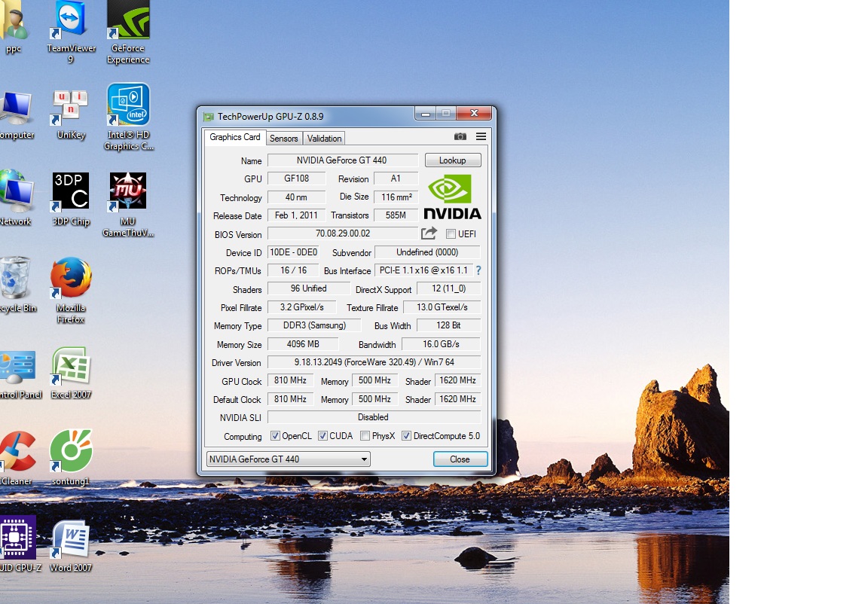This screenshot has height=604, width=868.
Task: Open TeamViewer 9 desktop shortcut
Action: tap(71, 32)
